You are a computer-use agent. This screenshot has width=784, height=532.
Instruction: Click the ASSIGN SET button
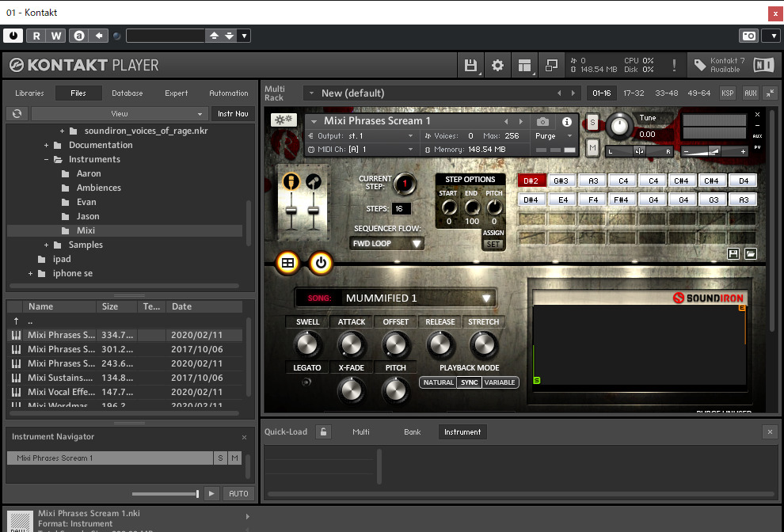[493, 244]
